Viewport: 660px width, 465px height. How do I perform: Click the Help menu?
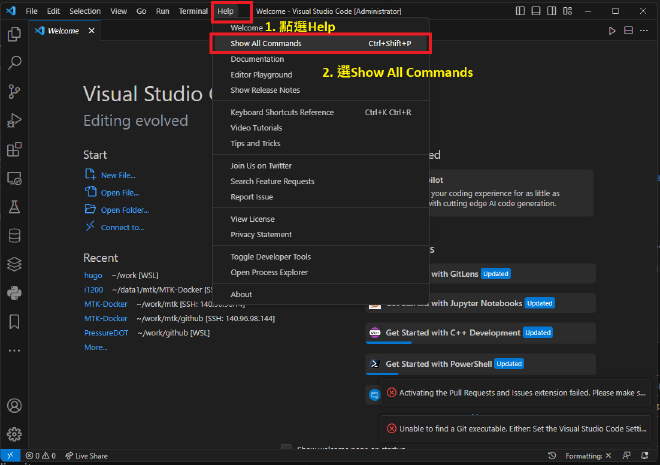(x=226, y=11)
